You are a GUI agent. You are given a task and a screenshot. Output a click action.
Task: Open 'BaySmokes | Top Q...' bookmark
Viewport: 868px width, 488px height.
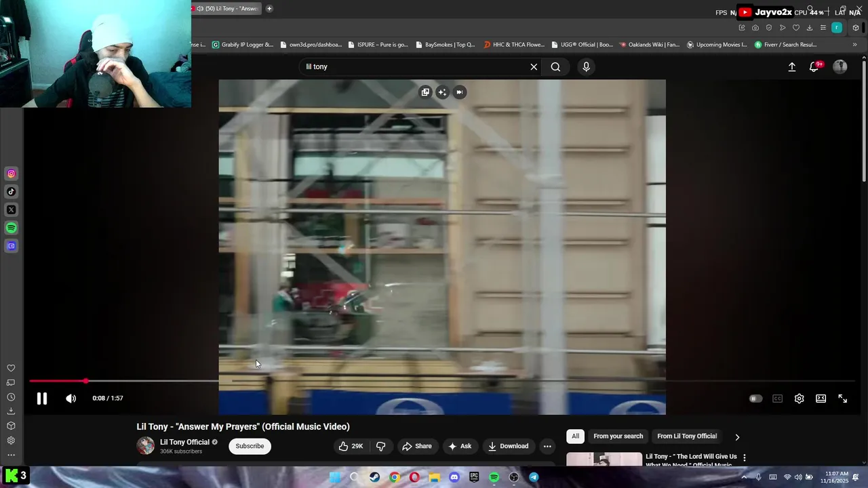coord(445,45)
